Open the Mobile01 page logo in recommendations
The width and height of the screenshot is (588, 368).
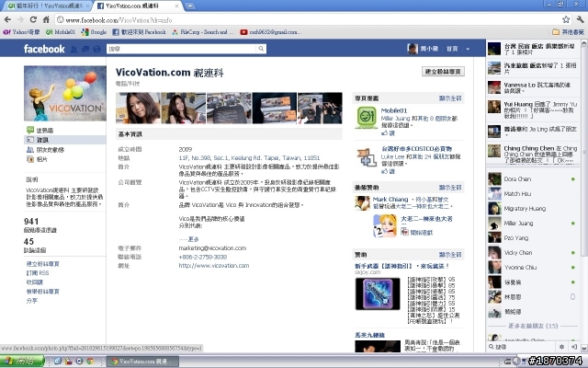coord(367,117)
